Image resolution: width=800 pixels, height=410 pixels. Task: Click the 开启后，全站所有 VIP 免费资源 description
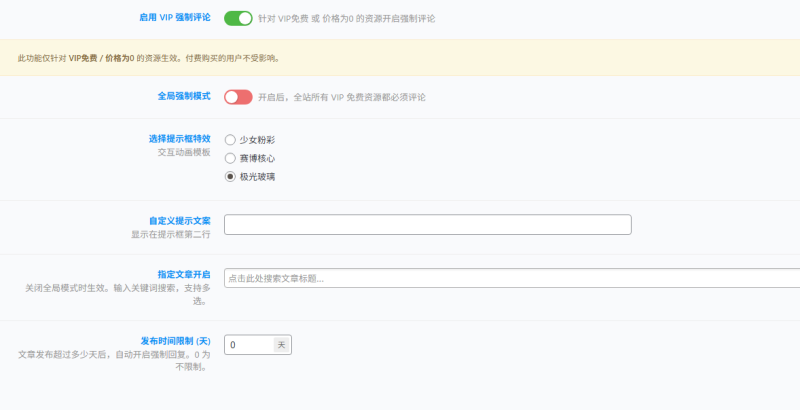(x=342, y=97)
